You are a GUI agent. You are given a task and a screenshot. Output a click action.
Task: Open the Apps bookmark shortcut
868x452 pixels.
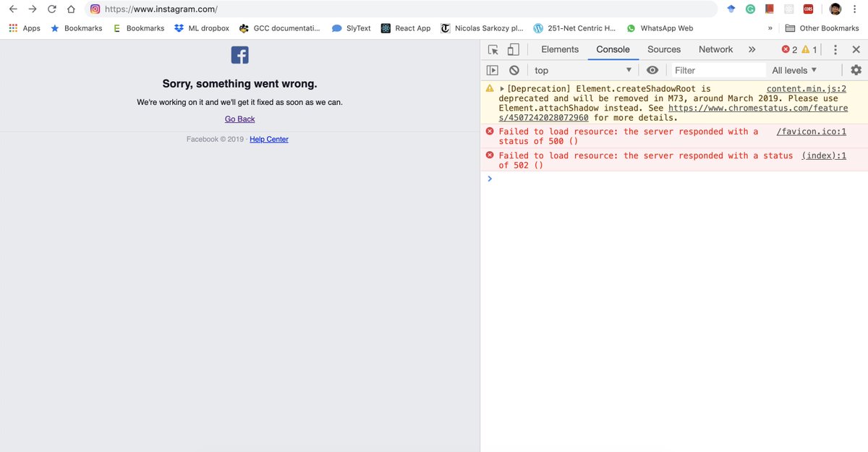(x=25, y=28)
